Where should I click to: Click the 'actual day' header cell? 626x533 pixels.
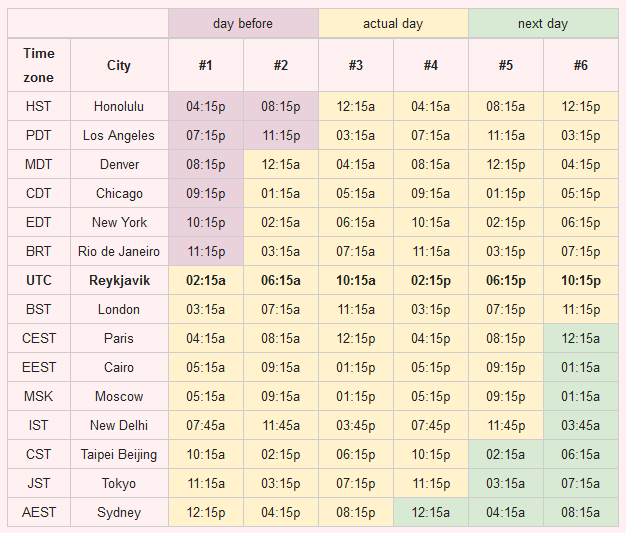(393, 24)
